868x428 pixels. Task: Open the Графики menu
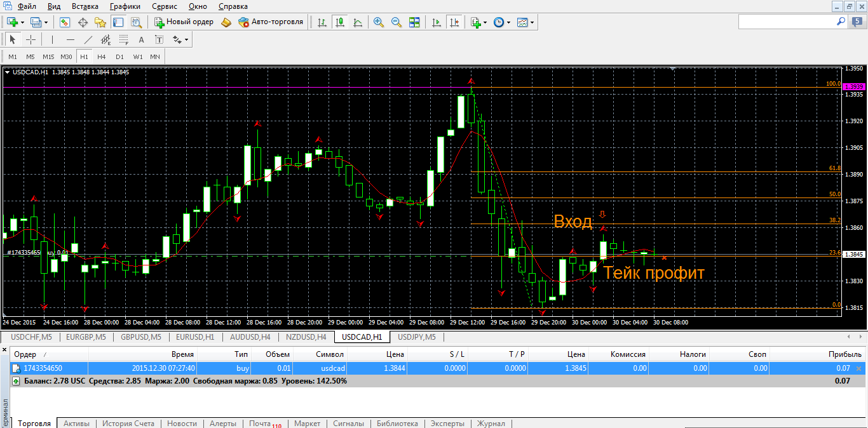[x=125, y=6]
